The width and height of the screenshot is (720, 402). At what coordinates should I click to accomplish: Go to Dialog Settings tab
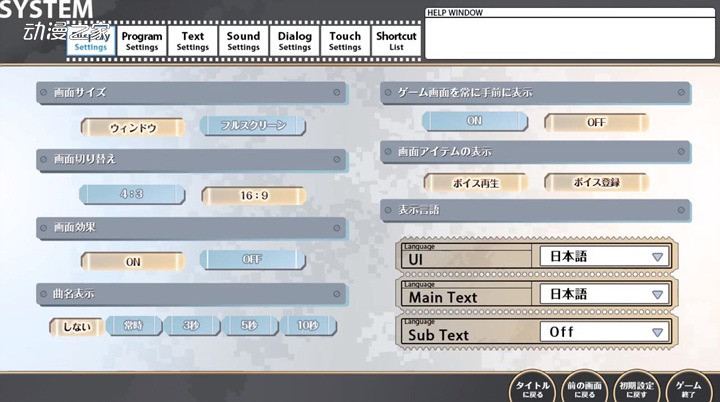pos(294,41)
